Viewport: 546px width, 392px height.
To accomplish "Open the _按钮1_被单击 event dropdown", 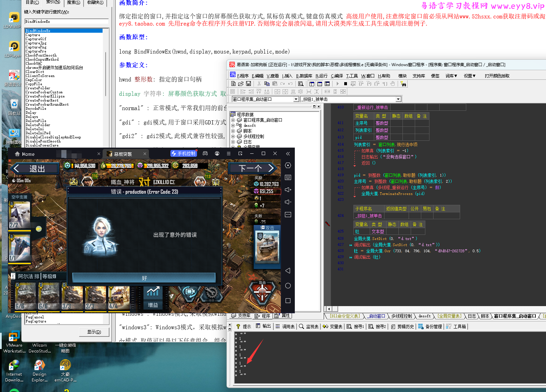I will 398,99.
